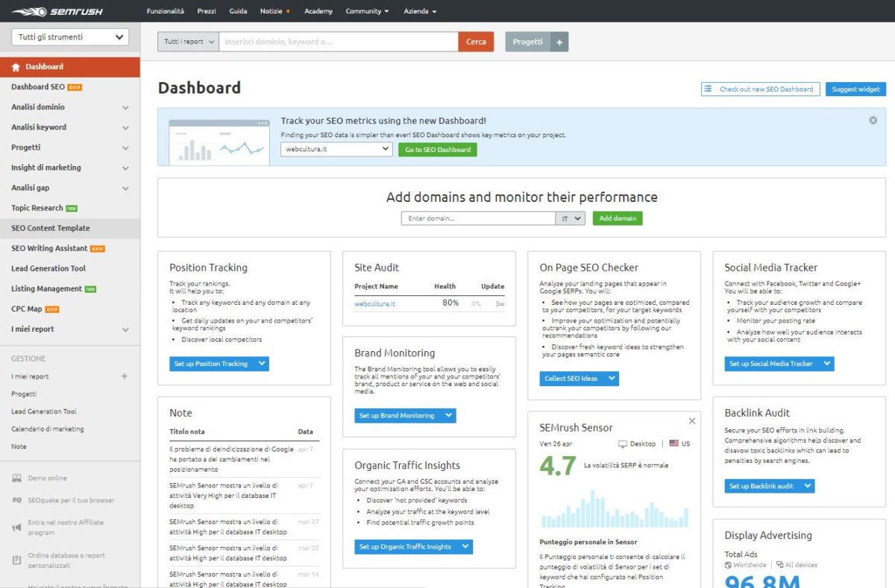
Task: Open the IT country dropdown
Action: [x=571, y=218]
